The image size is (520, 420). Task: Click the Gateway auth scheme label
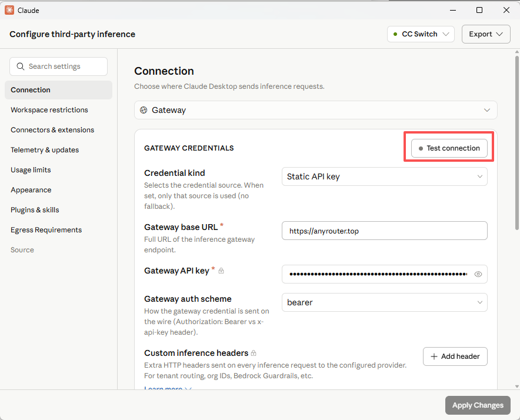(x=188, y=299)
